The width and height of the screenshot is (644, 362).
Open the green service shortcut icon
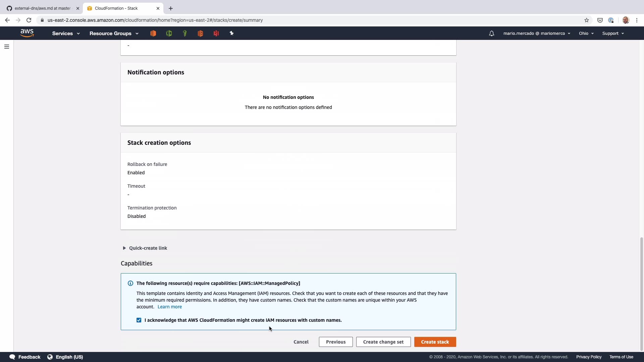click(169, 33)
